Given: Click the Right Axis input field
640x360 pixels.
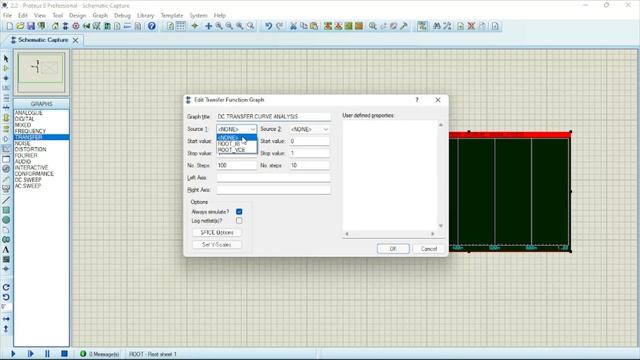Looking at the screenshot, I should [x=273, y=190].
